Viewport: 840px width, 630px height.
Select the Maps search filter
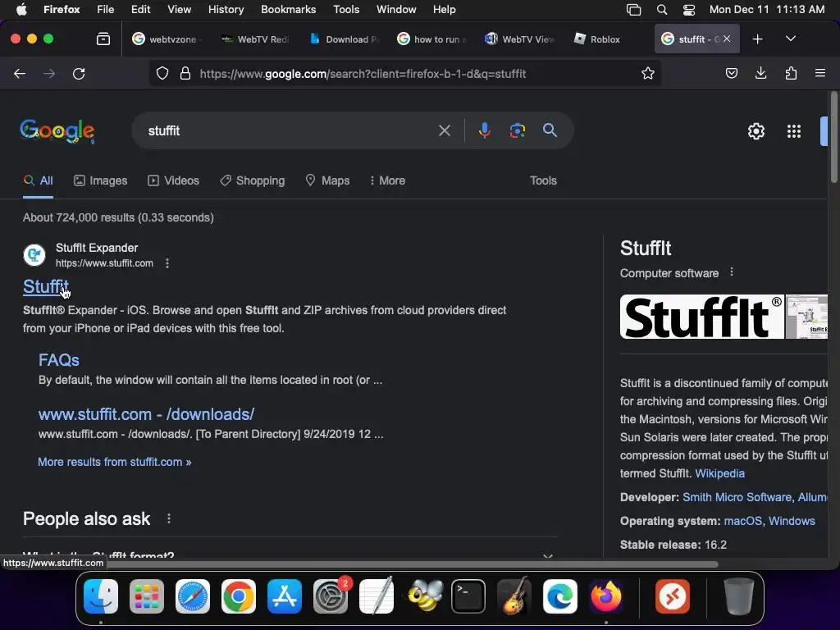(x=327, y=180)
